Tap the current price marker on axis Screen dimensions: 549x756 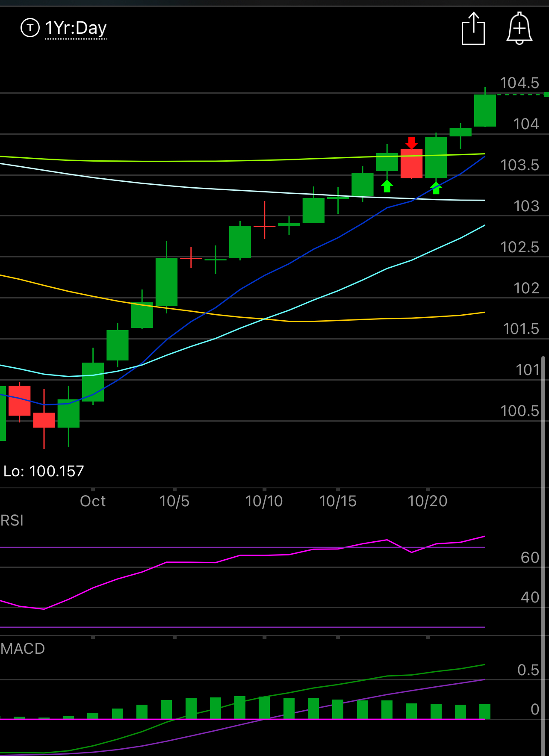(546, 94)
